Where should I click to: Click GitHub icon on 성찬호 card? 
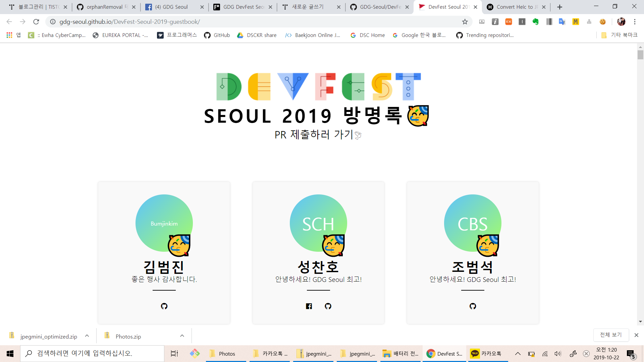click(328, 306)
